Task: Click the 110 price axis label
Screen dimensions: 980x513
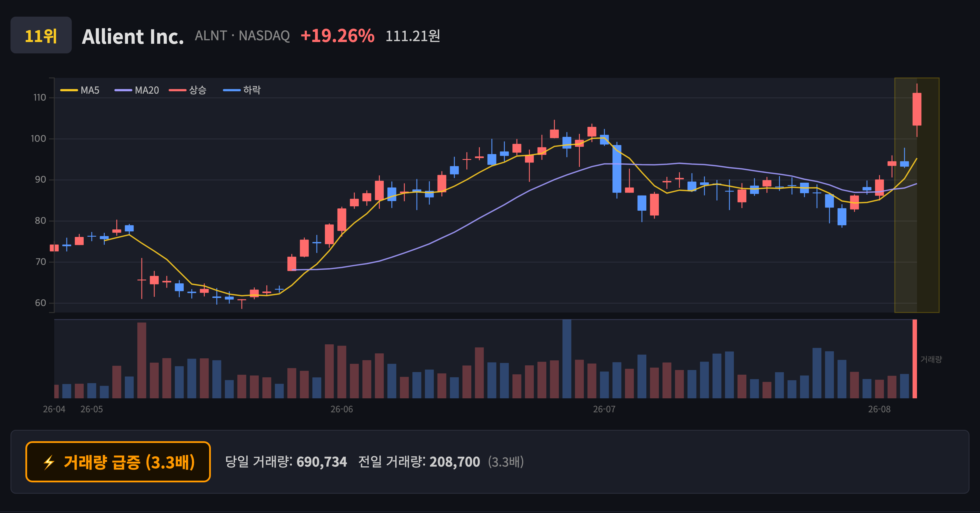Action: 40,98
